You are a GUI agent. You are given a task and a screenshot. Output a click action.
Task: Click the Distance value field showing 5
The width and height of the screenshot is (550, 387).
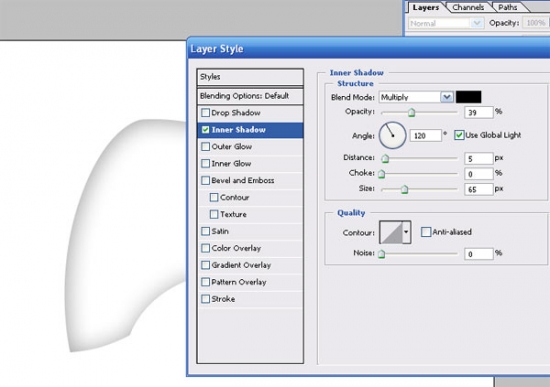[x=479, y=159]
